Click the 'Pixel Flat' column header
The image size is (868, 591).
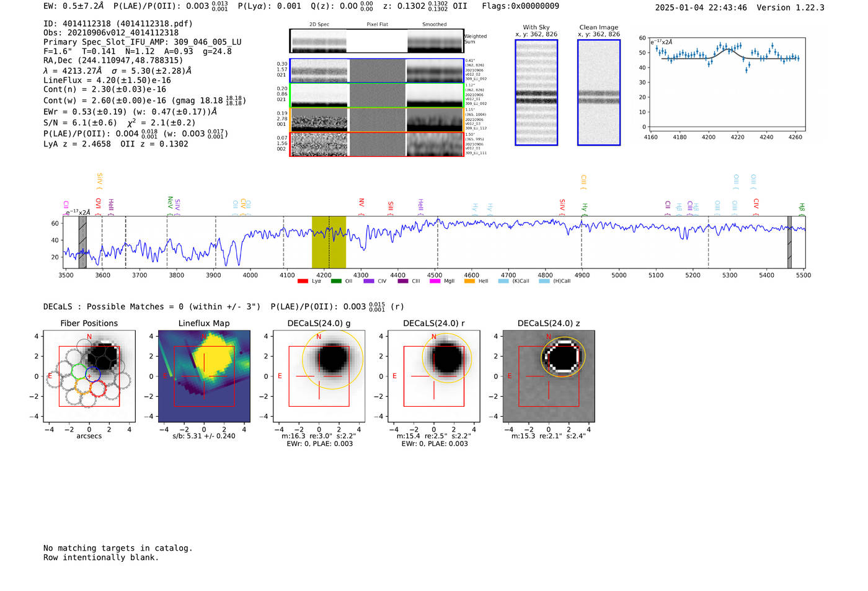(377, 25)
